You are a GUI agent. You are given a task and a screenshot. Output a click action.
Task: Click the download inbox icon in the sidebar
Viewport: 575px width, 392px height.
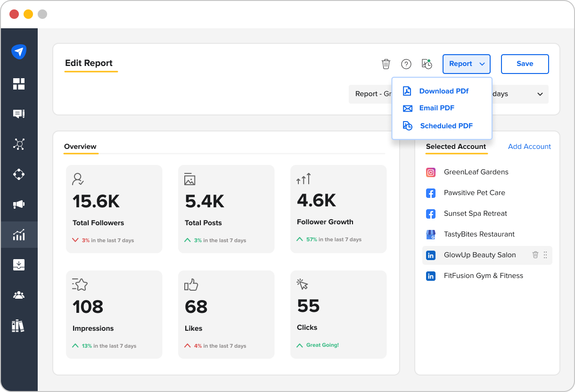pos(19,265)
